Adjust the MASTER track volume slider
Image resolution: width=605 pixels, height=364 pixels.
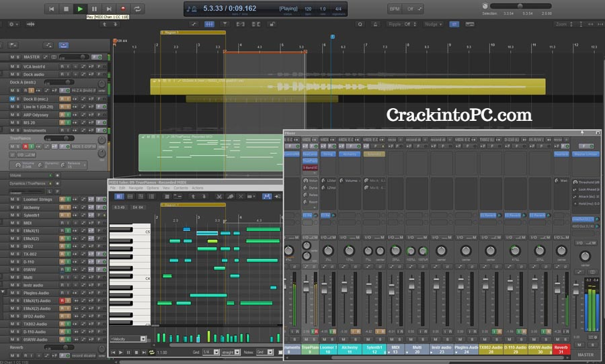[73, 57]
